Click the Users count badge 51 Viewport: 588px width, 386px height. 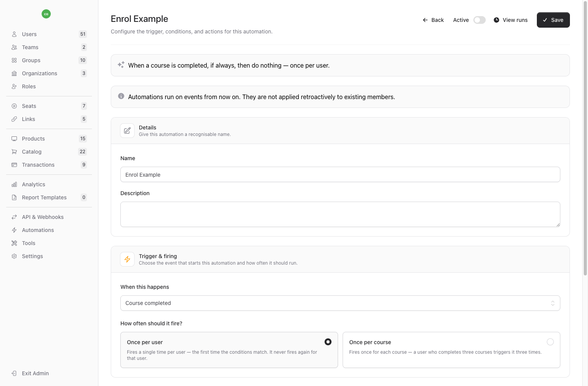[x=83, y=34]
